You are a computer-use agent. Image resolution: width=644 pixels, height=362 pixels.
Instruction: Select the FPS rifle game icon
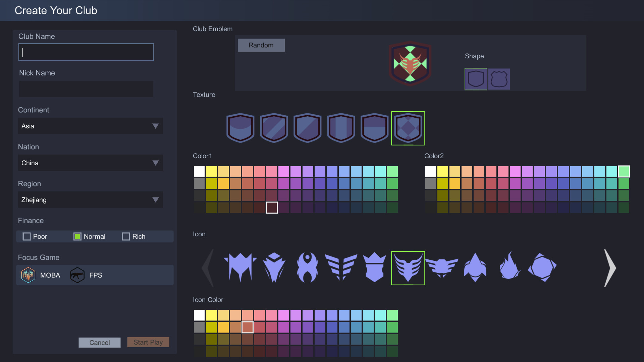pos(77,275)
